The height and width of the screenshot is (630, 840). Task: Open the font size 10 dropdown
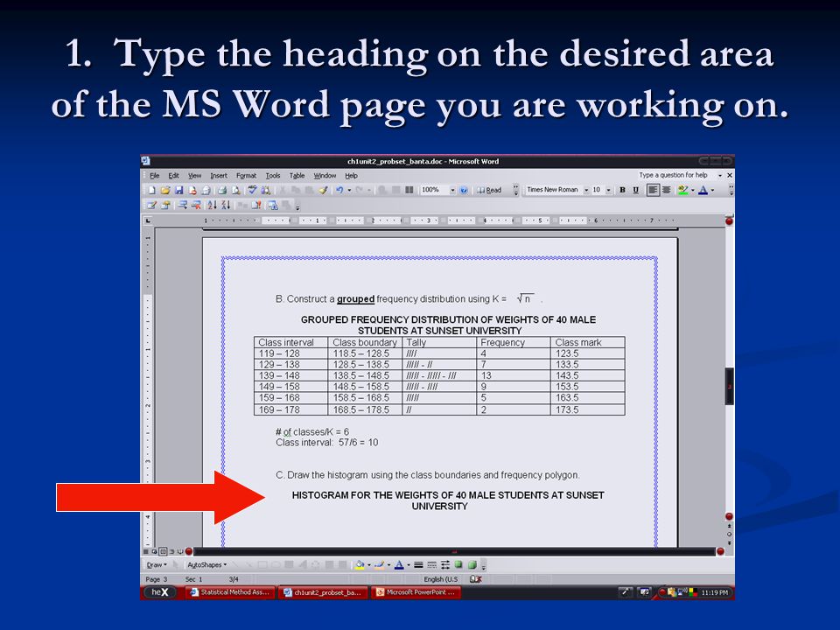[x=609, y=190]
